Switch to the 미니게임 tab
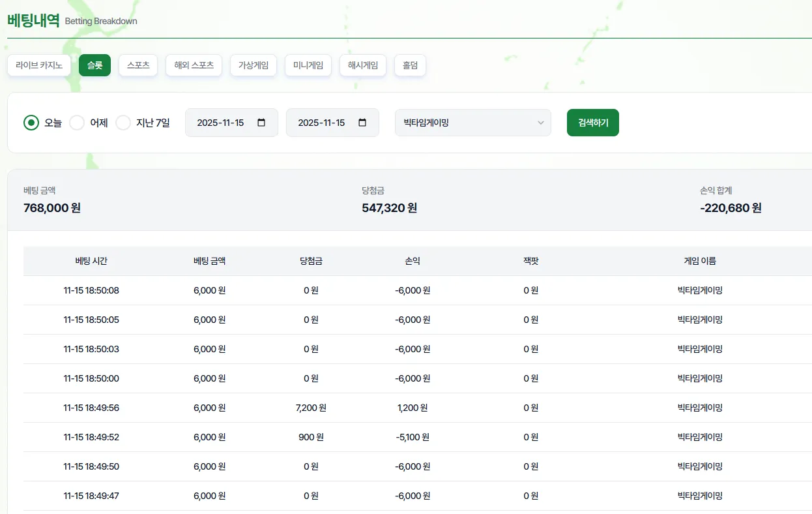812x514 pixels. tap(308, 65)
